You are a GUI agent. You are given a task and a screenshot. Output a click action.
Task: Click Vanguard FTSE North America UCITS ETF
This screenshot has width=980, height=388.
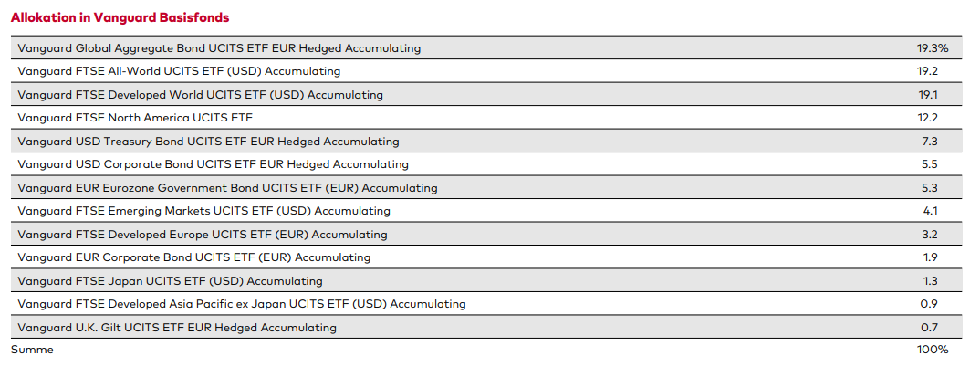pos(134,118)
